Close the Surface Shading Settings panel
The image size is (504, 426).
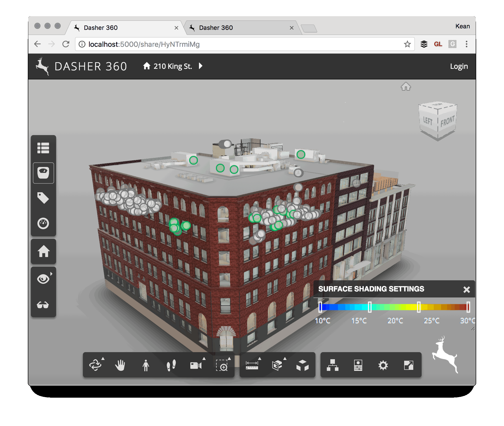tap(467, 289)
